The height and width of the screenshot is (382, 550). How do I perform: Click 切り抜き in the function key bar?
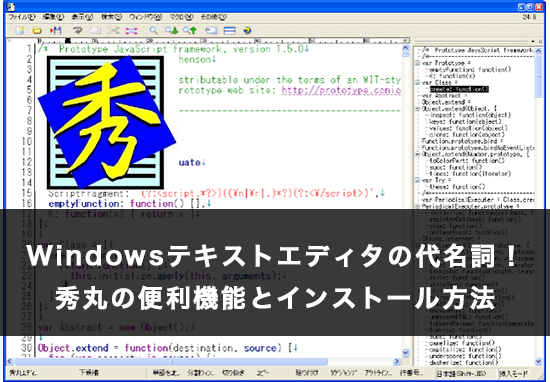(x=233, y=373)
